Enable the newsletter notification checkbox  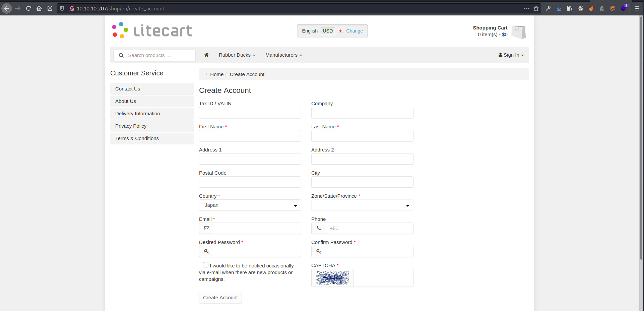click(x=206, y=265)
